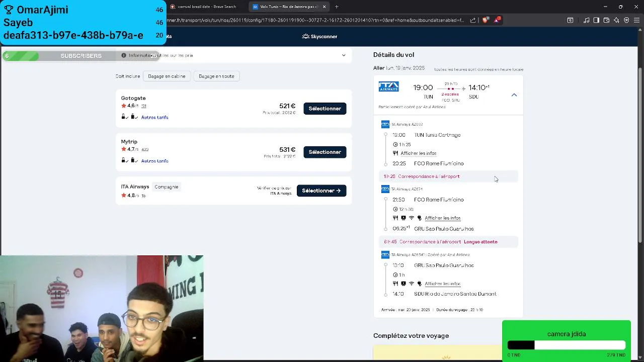The width and height of the screenshot is (644, 362).
Task: Click the 521 € price
Action: click(x=287, y=106)
